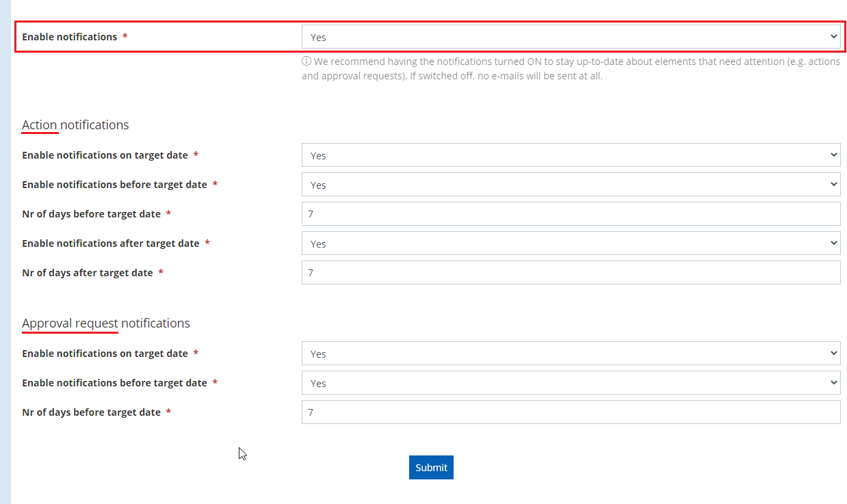Screen dimensions: 847x504
Task: Expand Approval request before target date dropdown
Action: pos(571,383)
